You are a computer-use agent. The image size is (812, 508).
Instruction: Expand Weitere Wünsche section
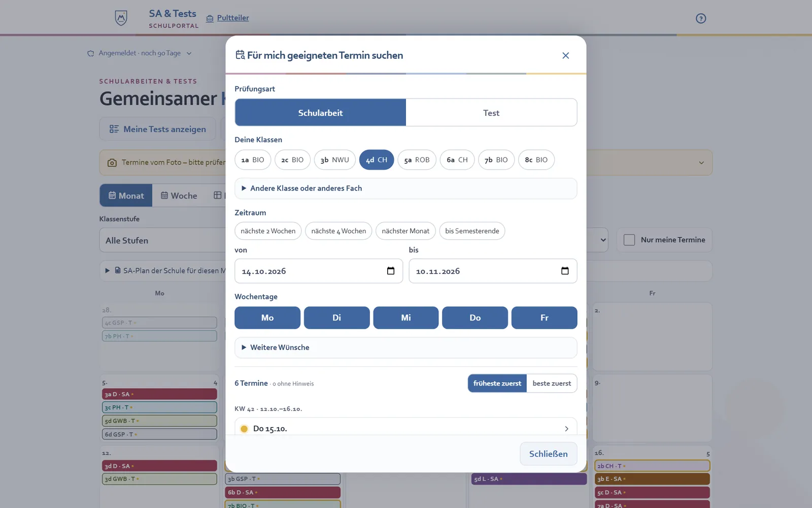pos(406,347)
